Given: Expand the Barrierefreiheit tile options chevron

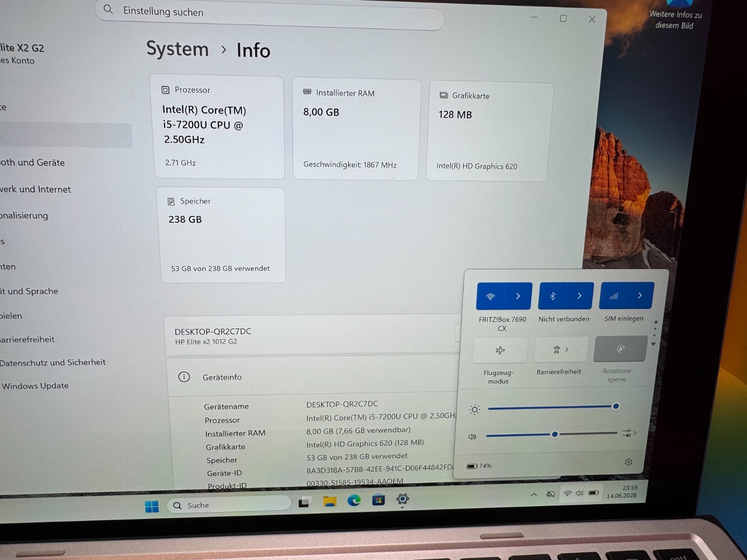Looking at the screenshot, I should point(568,349).
